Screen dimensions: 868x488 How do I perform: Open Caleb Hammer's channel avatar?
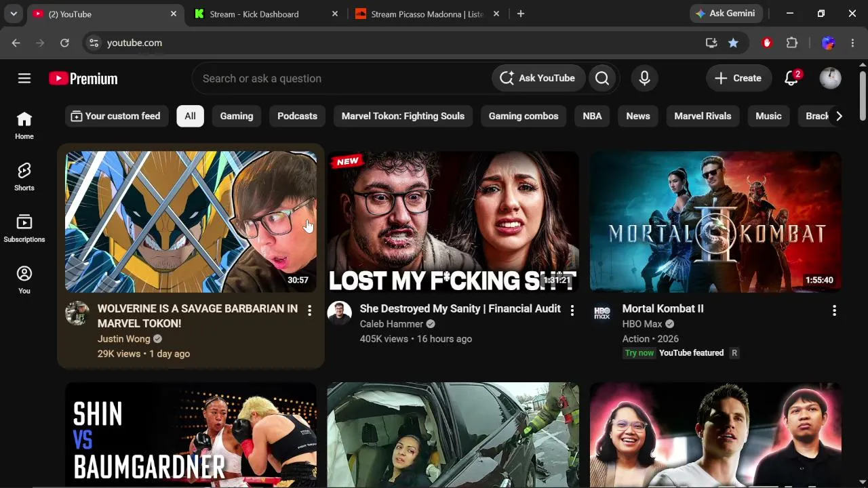339,313
